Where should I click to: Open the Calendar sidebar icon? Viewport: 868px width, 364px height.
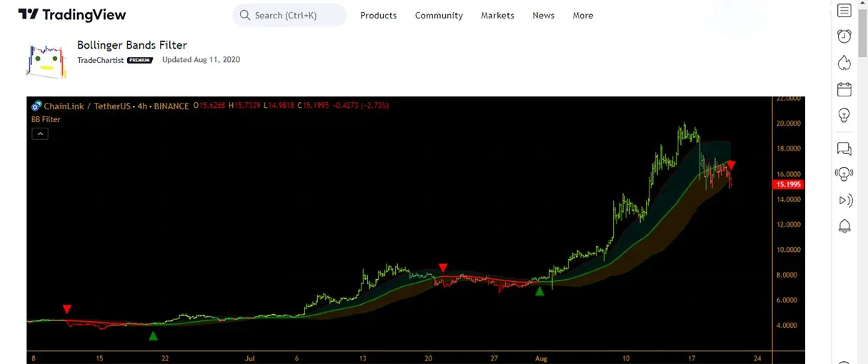coord(844,89)
